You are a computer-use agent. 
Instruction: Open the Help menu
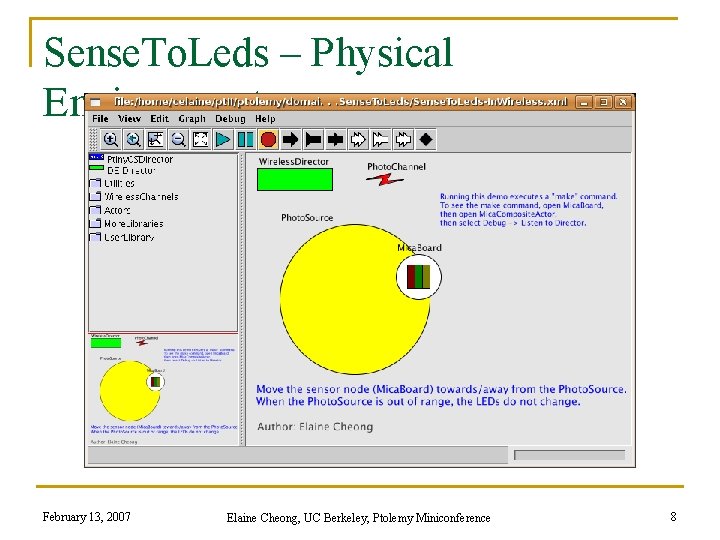(265, 118)
